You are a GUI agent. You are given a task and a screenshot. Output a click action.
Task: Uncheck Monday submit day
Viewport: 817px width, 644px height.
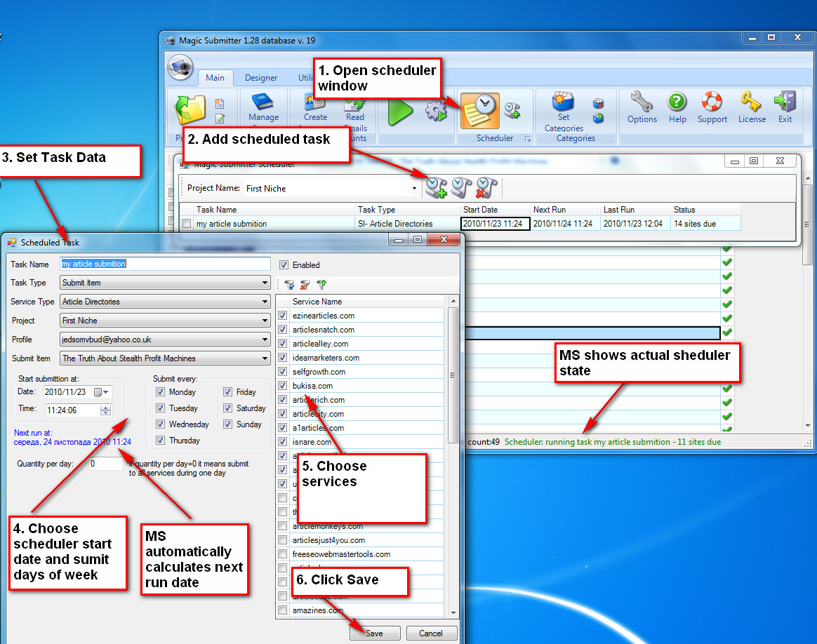click(x=160, y=392)
